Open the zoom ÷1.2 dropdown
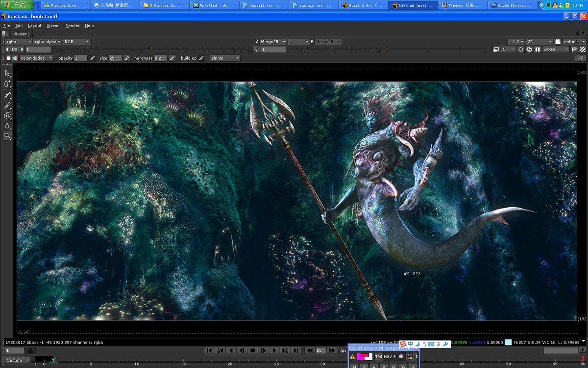This screenshot has width=588, height=368. pos(516,42)
